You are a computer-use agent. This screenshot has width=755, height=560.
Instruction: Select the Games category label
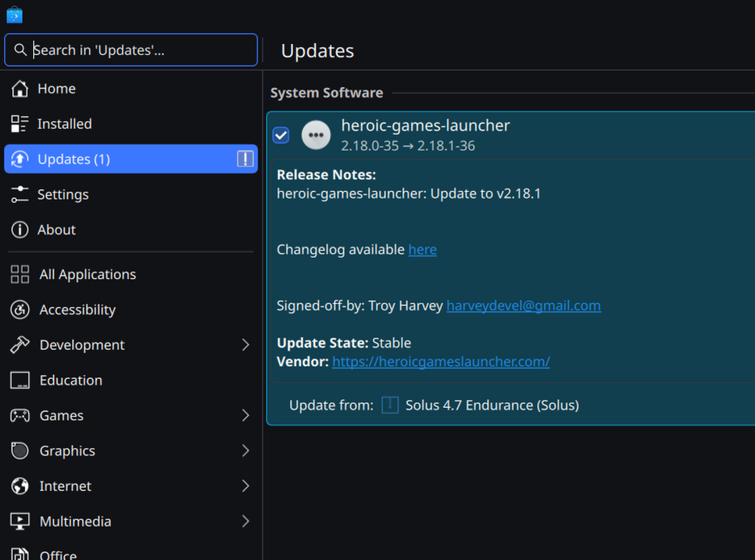click(x=62, y=415)
